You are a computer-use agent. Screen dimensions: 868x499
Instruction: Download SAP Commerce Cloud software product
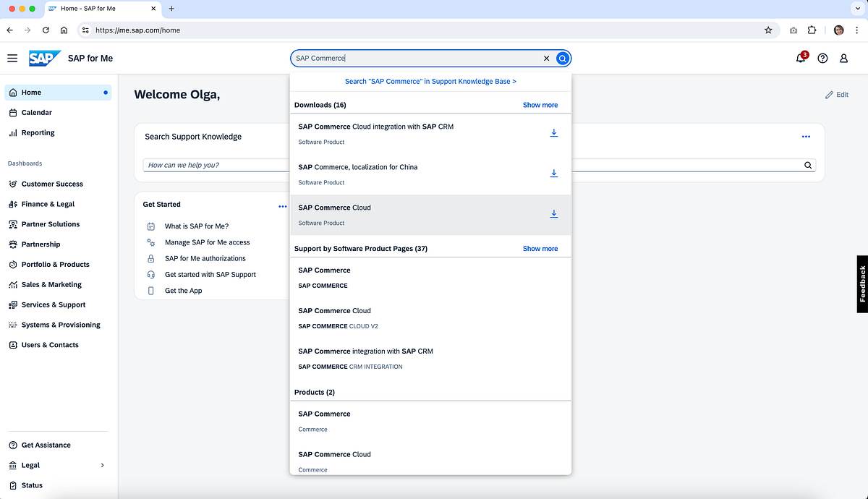(554, 213)
